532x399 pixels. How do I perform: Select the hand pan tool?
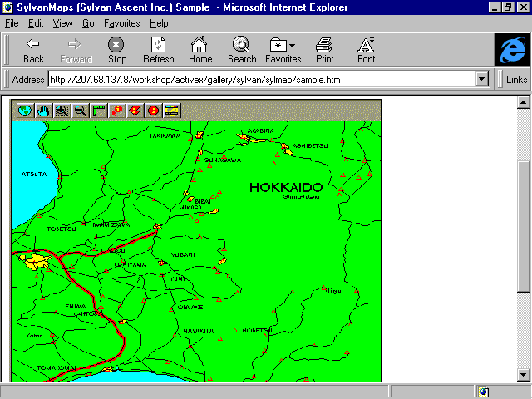[x=43, y=110]
